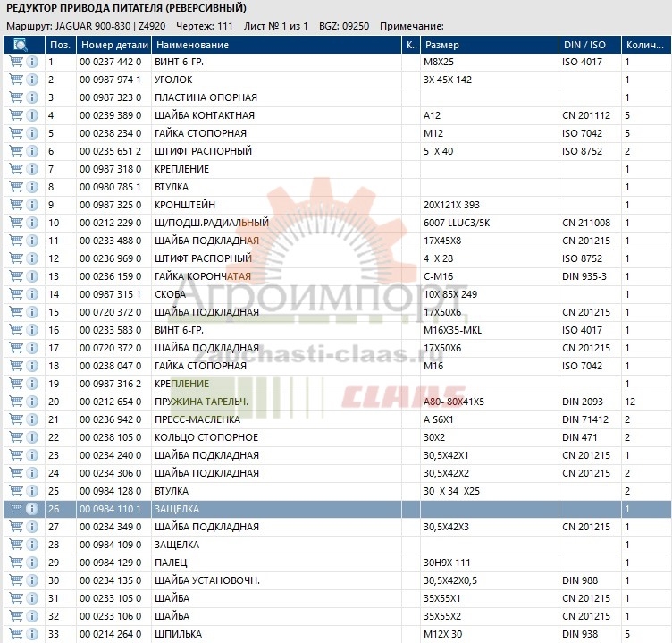Add ПРЕСС-МАСЛЕНКА to cart

pos(16,419)
